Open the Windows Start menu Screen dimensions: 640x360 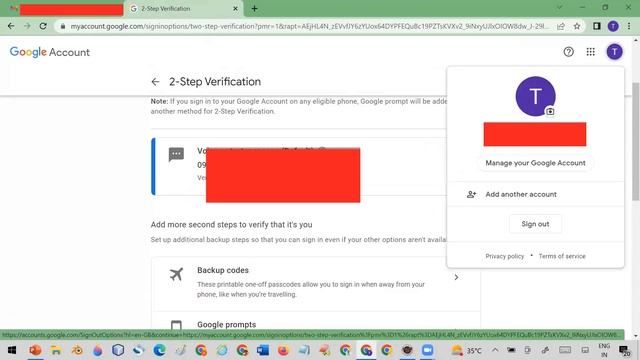tap(12, 350)
